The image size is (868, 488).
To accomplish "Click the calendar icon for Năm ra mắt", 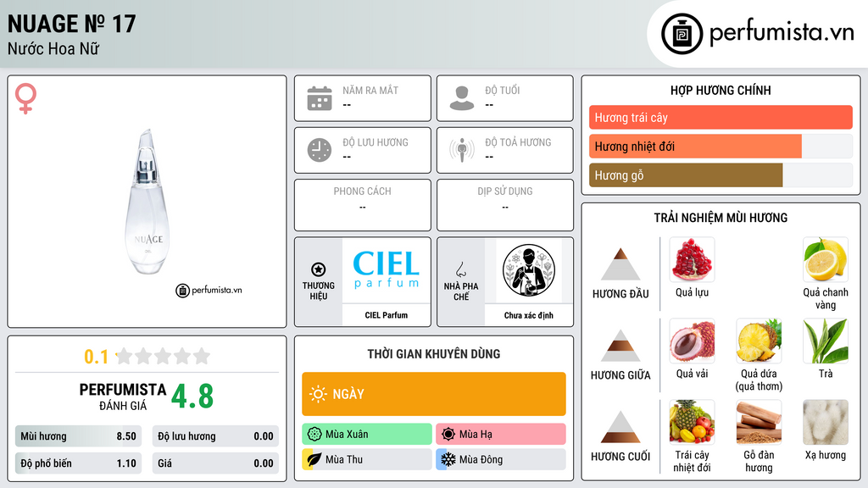I will (320, 98).
